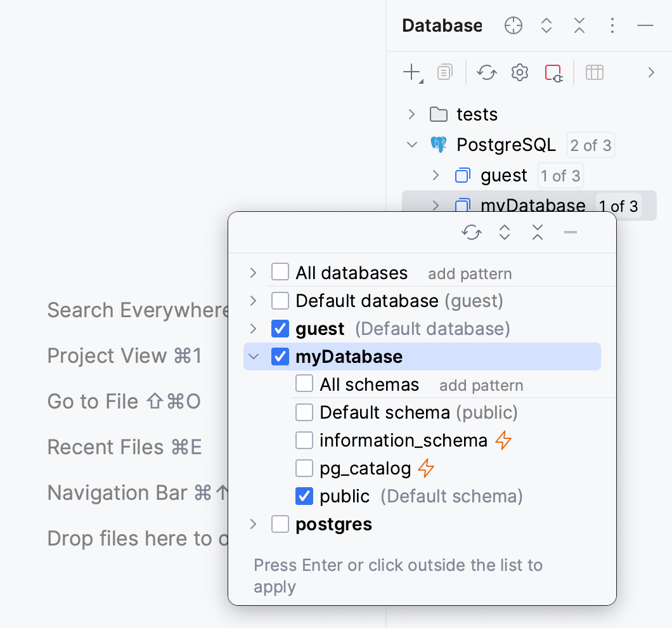Screen dimensions: 672x628
Task: Disconnect from the database
Action: pyautogui.click(x=553, y=72)
